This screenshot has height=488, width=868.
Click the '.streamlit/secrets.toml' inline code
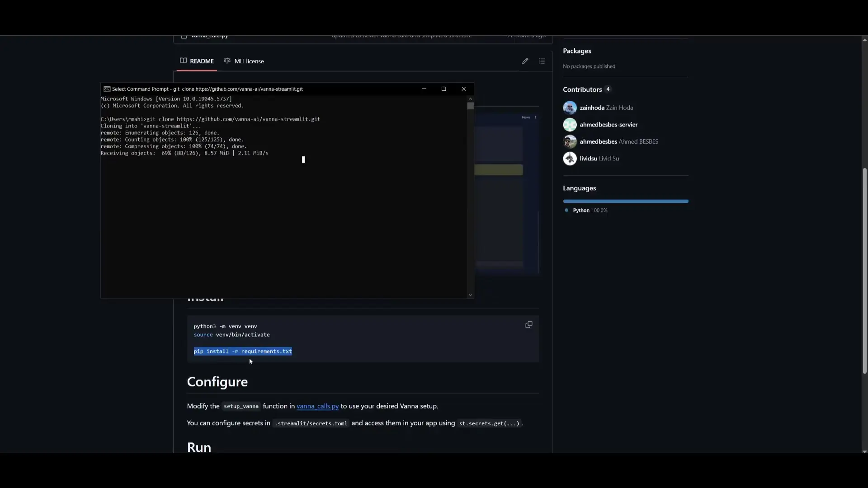pos(311,423)
